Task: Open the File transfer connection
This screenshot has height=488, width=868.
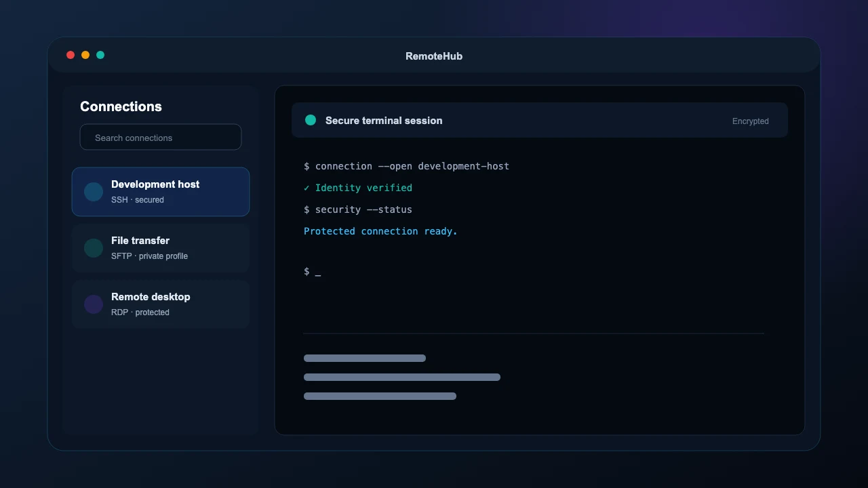Action: coord(161,248)
